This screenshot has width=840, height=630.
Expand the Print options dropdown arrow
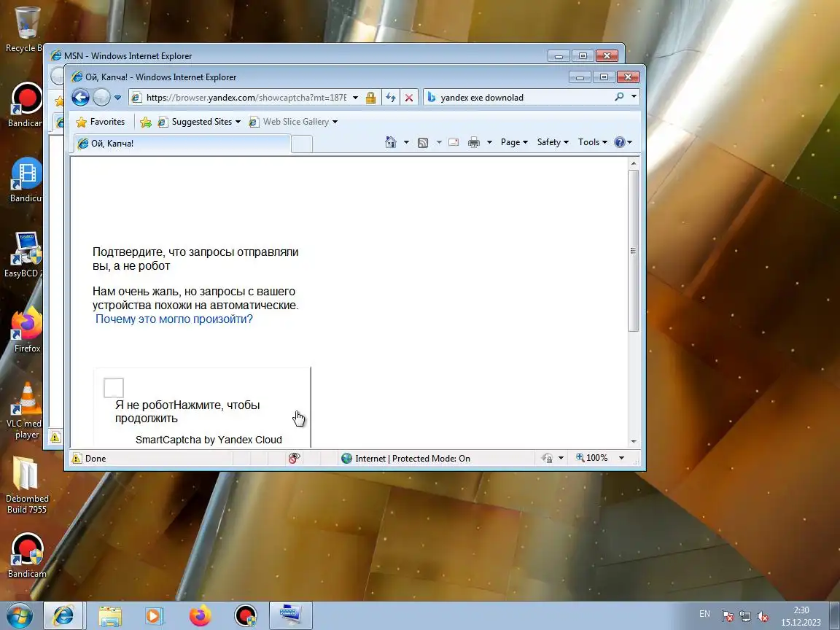coord(489,142)
